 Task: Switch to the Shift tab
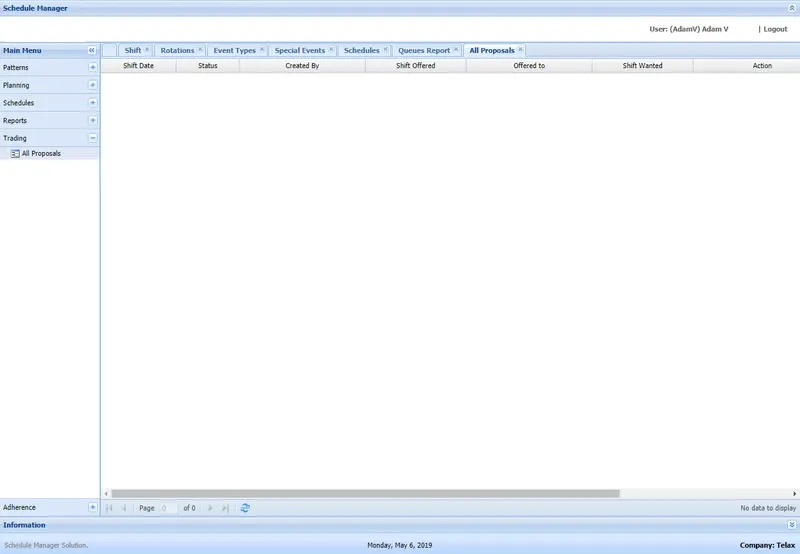click(133, 50)
